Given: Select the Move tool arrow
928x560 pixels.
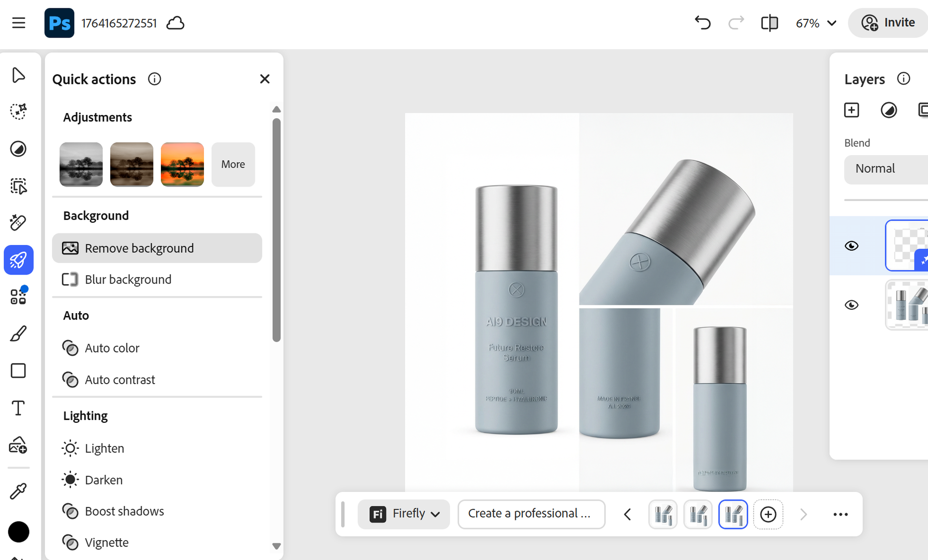Looking at the screenshot, I should click(18, 75).
